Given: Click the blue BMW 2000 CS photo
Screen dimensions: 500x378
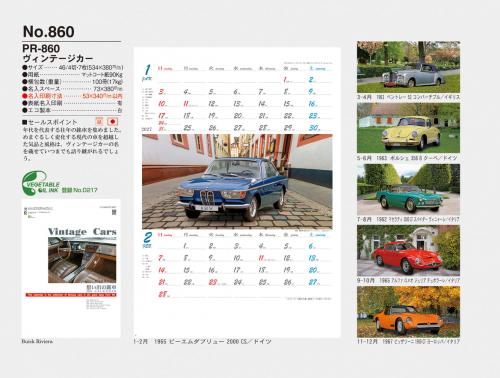Looking at the screenshot, I should tap(237, 182).
